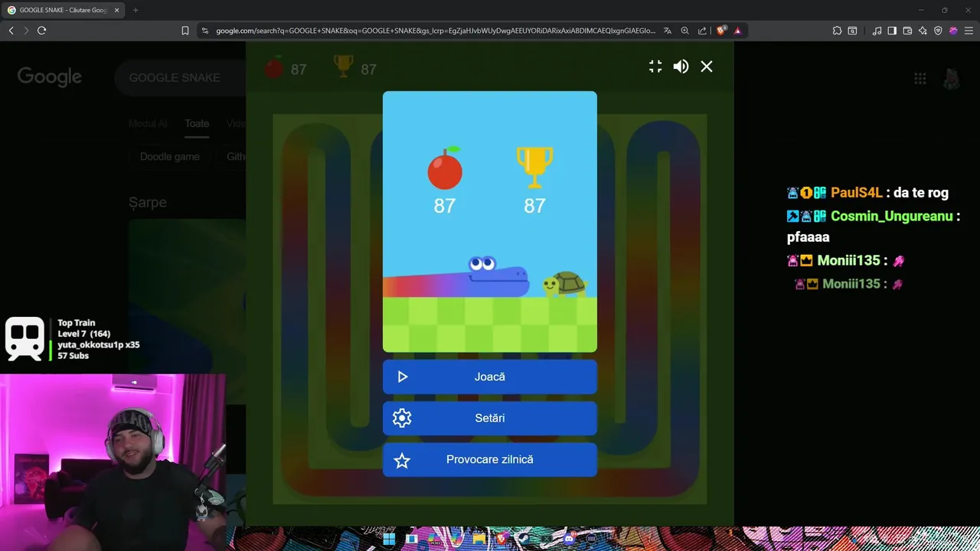Click the "57 Subs" overlay text

coord(73,356)
